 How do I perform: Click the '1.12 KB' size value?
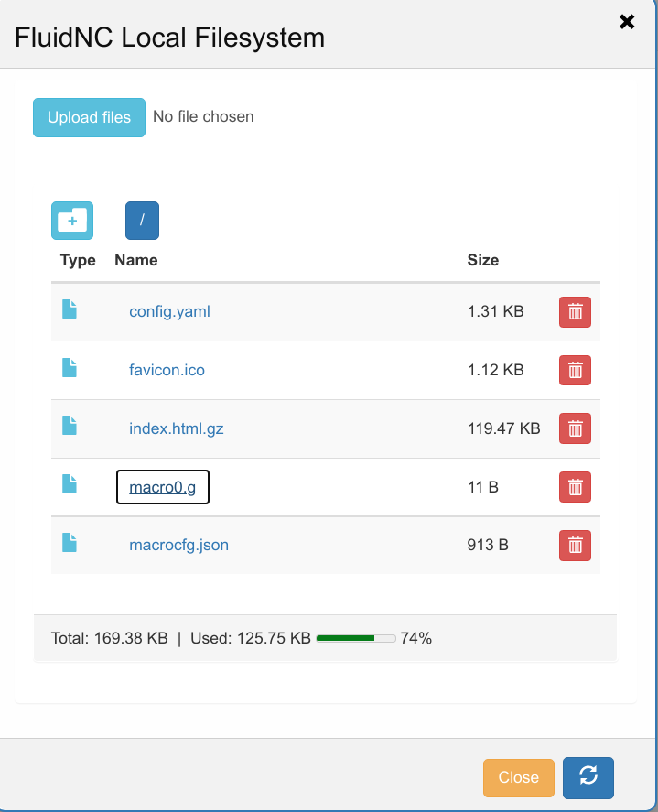click(495, 370)
